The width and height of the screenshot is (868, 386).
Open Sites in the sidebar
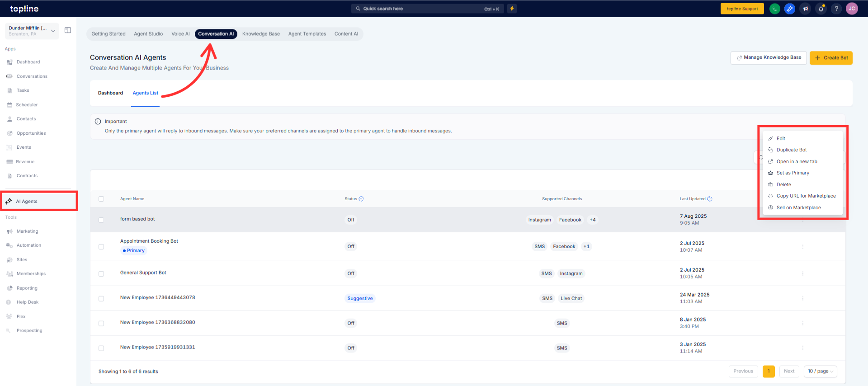click(x=22, y=260)
